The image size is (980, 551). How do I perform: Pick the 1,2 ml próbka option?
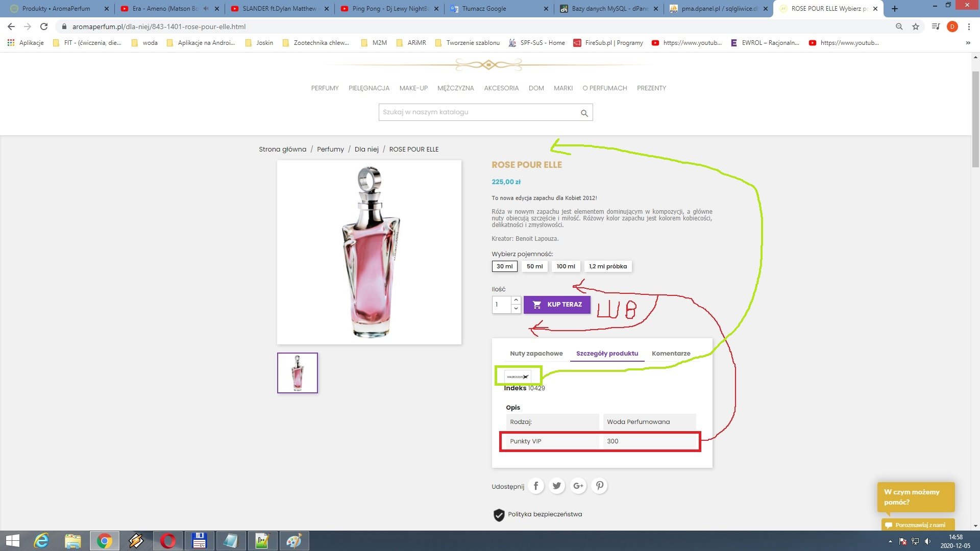coord(607,266)
